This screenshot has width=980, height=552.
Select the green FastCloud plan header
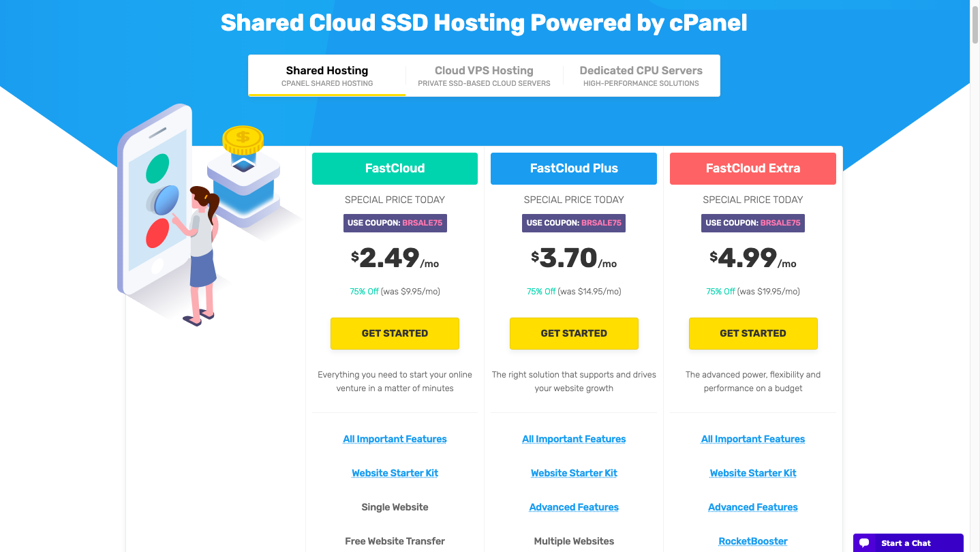coord(395,168)
